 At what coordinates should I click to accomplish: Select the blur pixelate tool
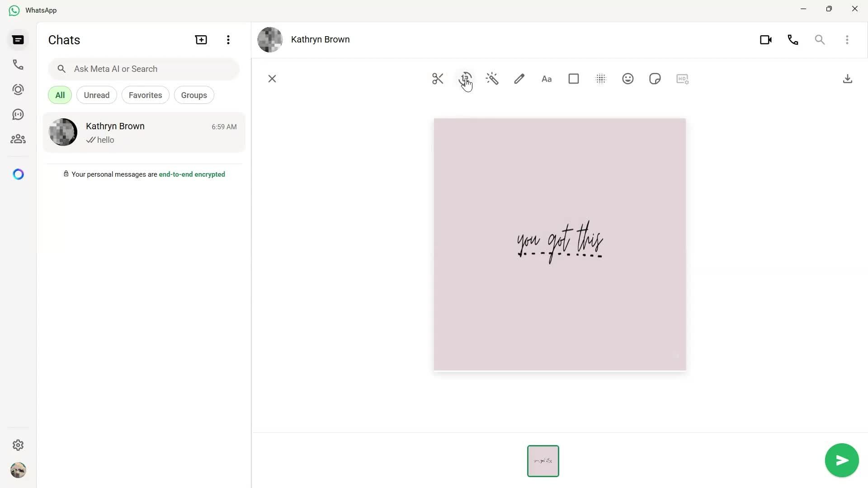tap(600, 79)
